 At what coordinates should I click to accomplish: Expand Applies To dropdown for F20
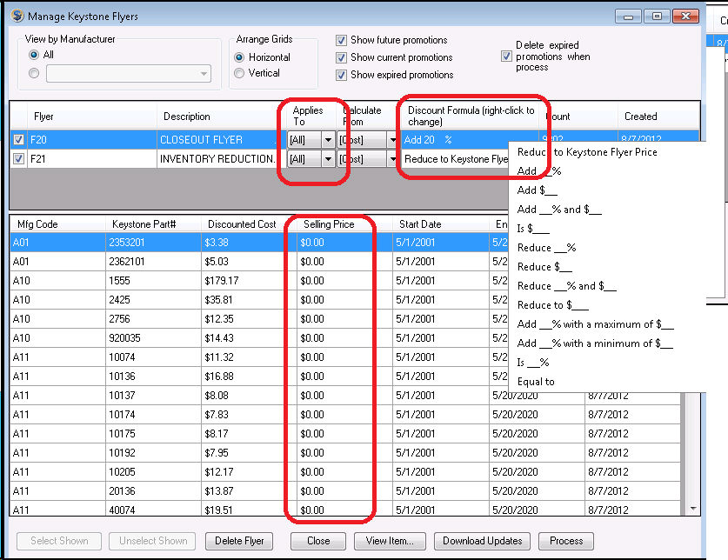point(328,140)
